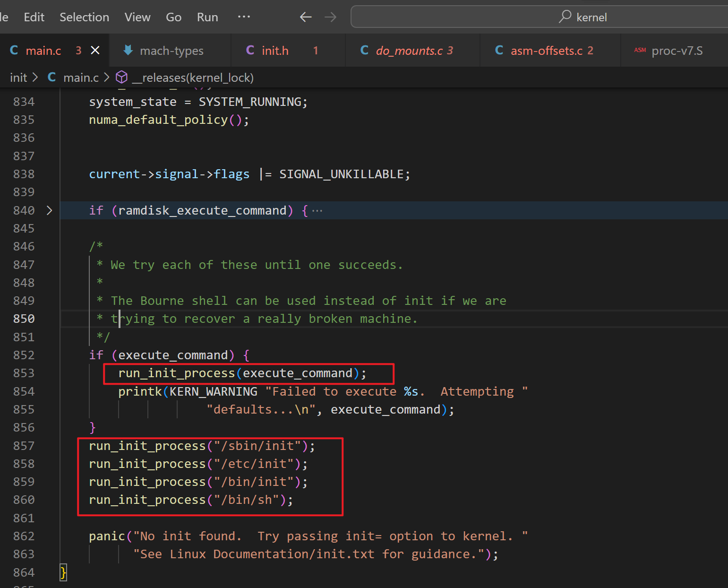The image size is (728, 588).
Task: Navigate back with left arrow
Action: coord(306,17)
